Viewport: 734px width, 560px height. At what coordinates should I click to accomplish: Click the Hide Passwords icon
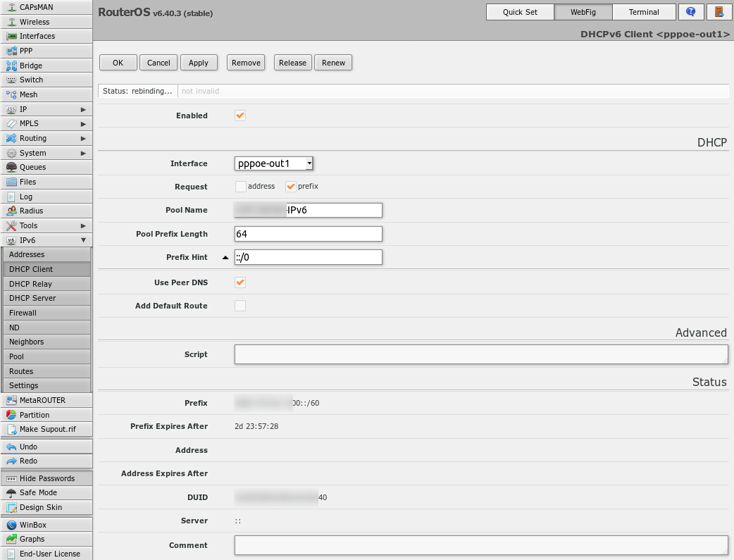(x=12, y=479)
